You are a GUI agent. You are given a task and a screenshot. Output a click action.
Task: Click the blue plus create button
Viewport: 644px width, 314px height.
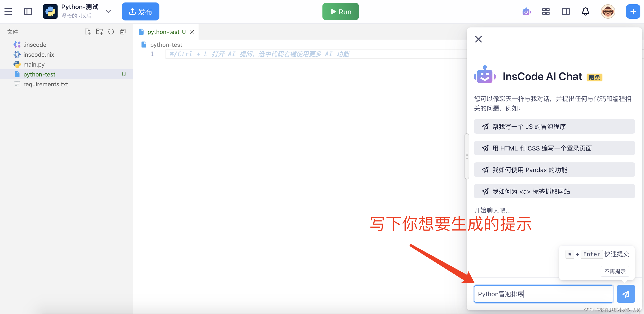point(633,11)
